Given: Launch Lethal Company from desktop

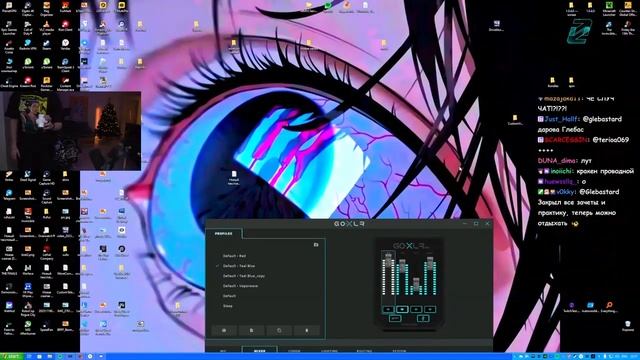Looking at the screenshot, I should coord(47,252).
